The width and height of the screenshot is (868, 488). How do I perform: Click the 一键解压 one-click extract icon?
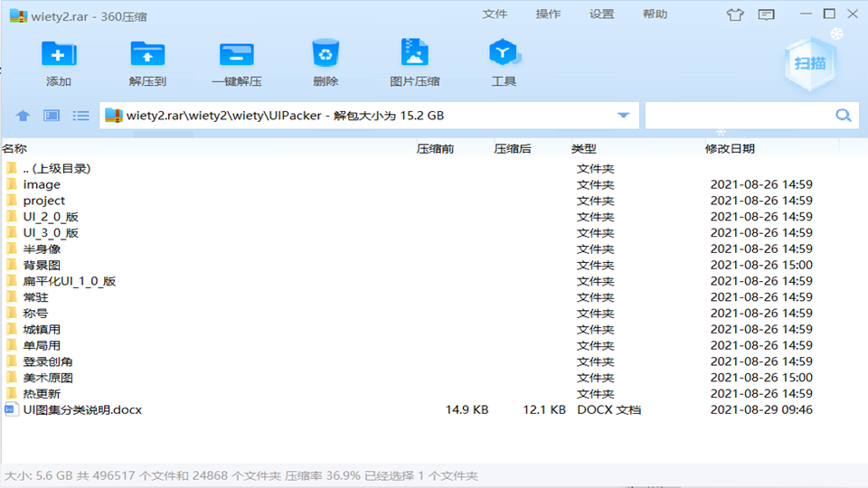[x=236, y=55]
